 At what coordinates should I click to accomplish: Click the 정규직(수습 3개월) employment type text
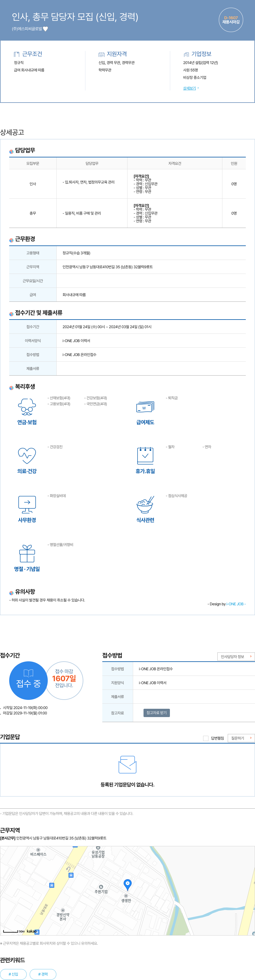76,253
